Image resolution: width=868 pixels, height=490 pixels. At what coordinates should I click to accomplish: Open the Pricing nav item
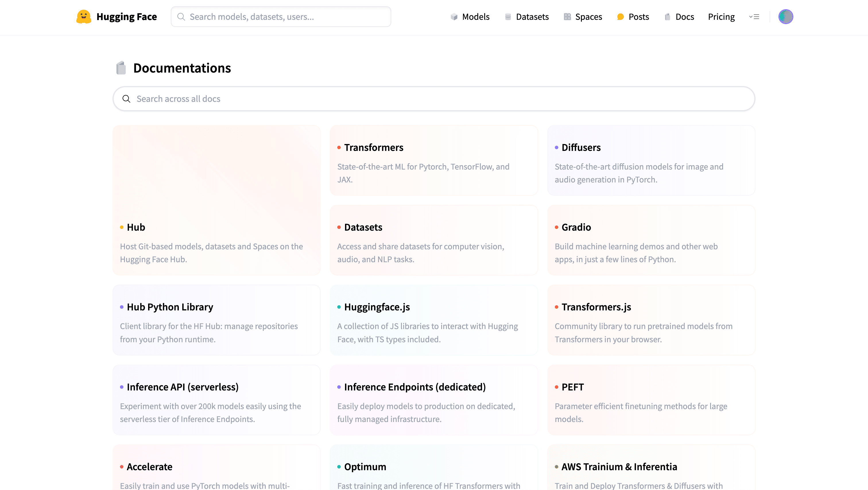(721, 17)
